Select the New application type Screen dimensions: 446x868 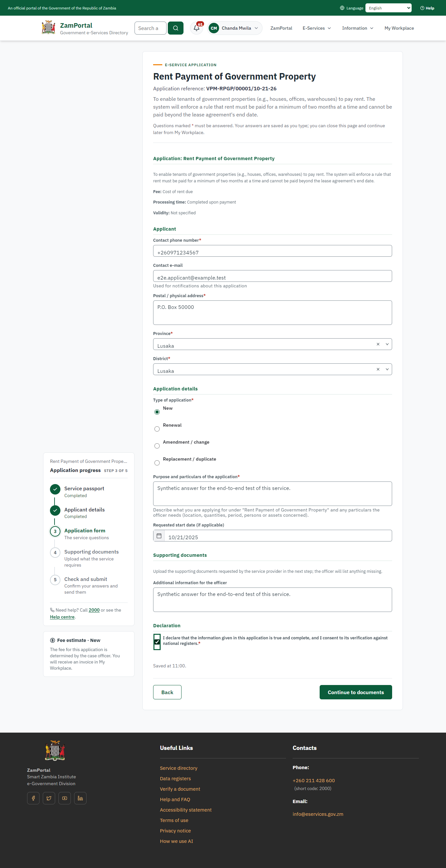point(157,412)
